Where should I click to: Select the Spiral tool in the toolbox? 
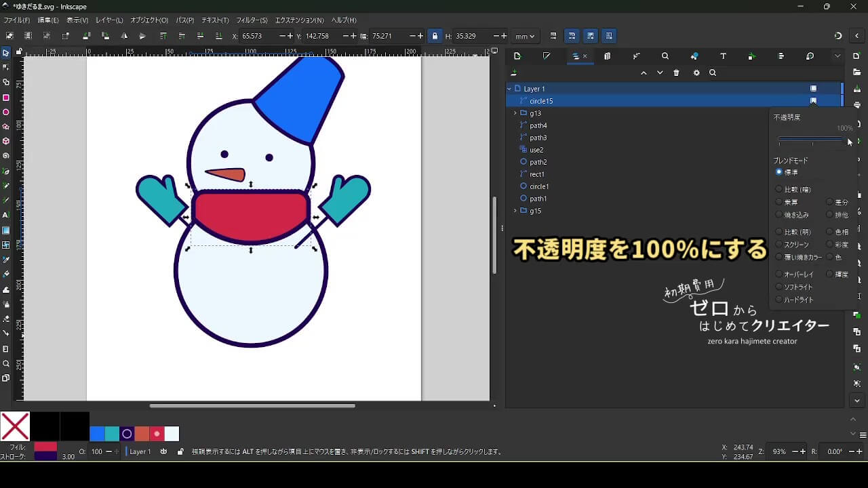coord(6,156)
